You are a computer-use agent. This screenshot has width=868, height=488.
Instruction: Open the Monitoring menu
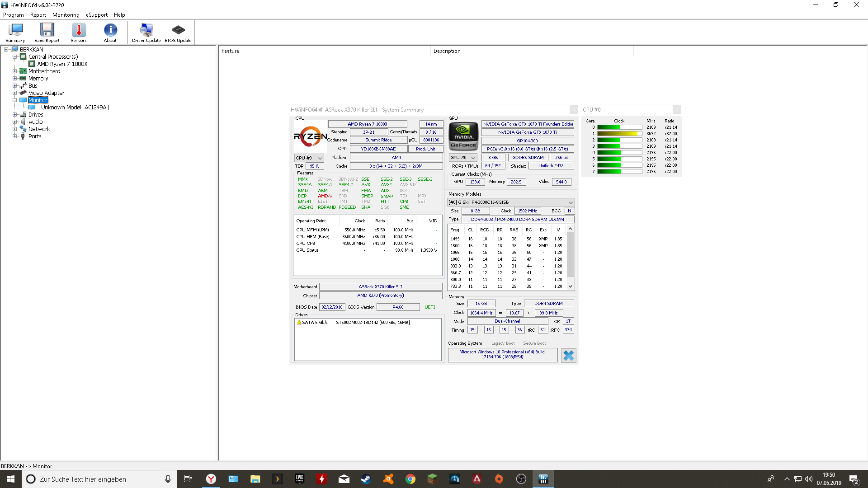tap(66, 15)
